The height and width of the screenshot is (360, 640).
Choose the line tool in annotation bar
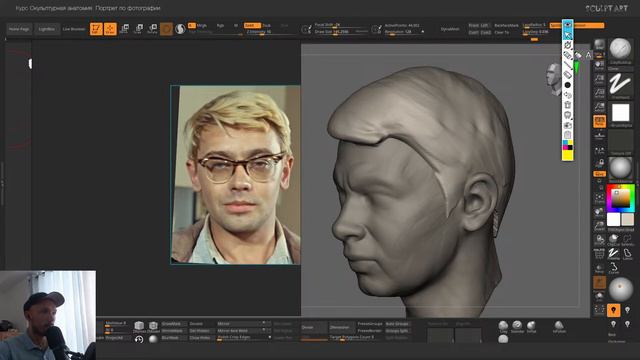568,65
